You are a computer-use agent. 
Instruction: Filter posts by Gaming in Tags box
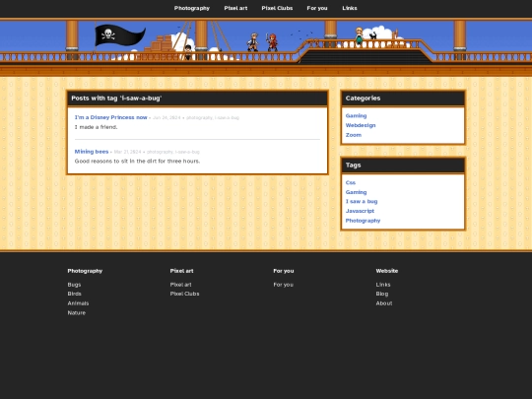[x=356, y=192]
